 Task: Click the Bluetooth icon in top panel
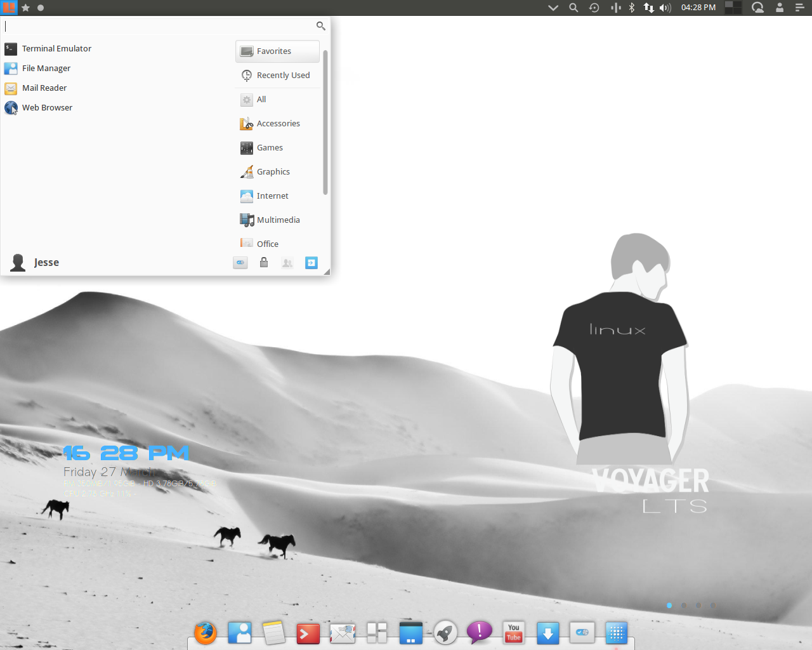coord(632,8)
